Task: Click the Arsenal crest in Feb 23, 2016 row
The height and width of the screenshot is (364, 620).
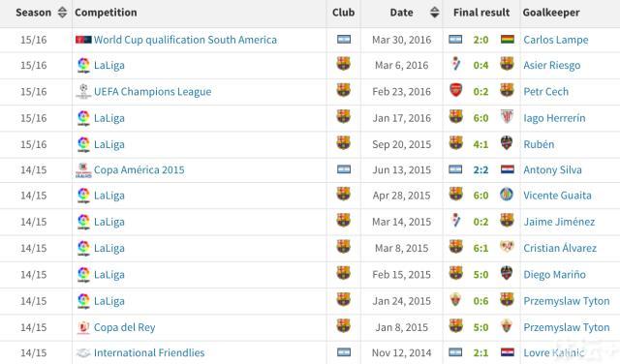Action: (x=456, y=90)
